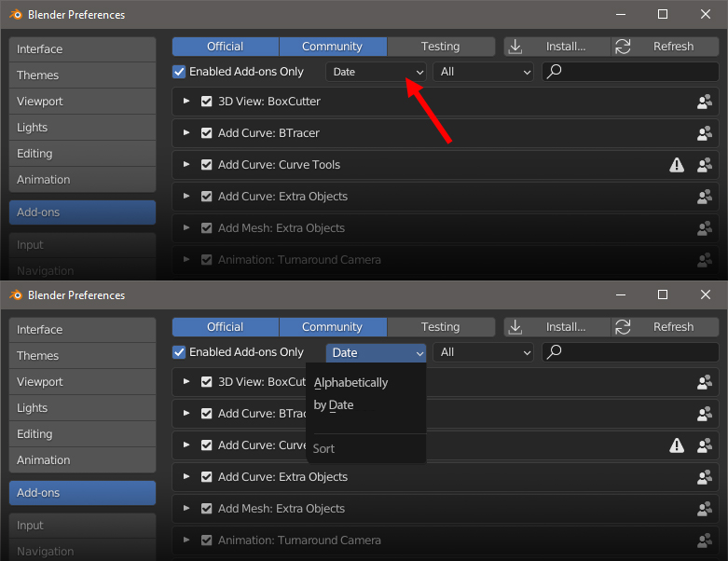This screenshot has height=561, width=728.
Task: Click Blender logo in top window title bar
Action: coord(16,14)
